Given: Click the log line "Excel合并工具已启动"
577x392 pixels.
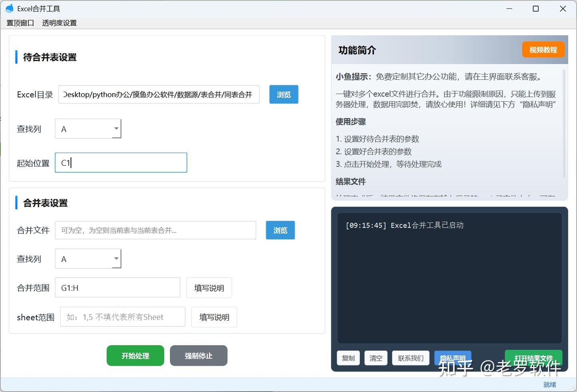Looking at the screenshot, I should pos(427,225).
